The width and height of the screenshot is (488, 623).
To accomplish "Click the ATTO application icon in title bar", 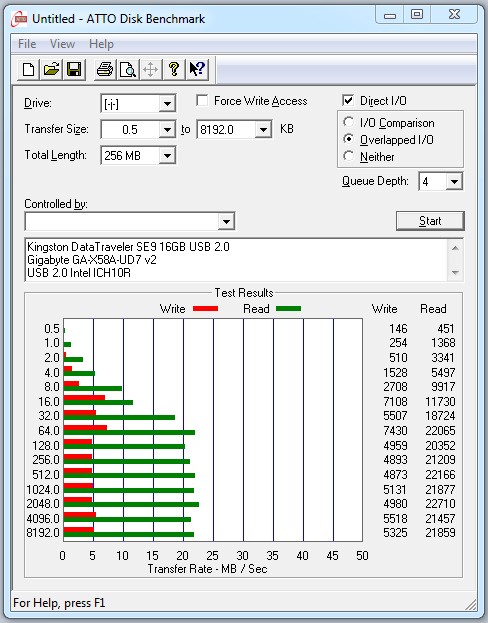I will 19,19.
